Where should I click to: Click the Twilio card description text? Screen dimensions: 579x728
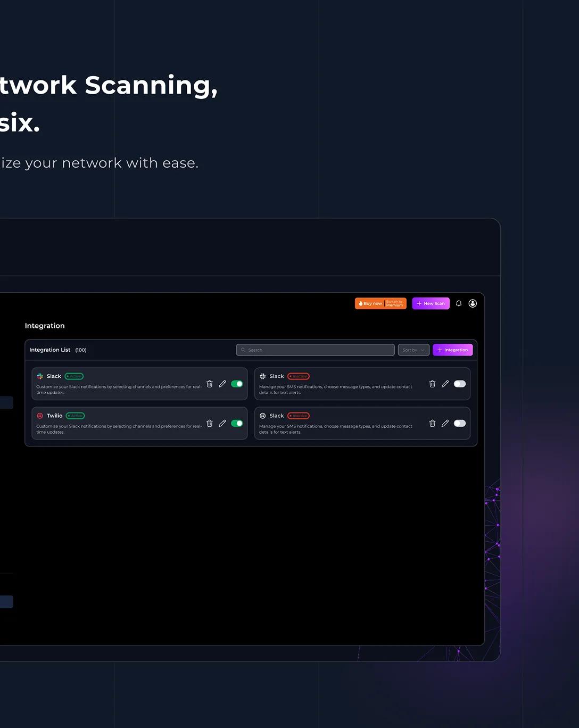click(119, 429)
